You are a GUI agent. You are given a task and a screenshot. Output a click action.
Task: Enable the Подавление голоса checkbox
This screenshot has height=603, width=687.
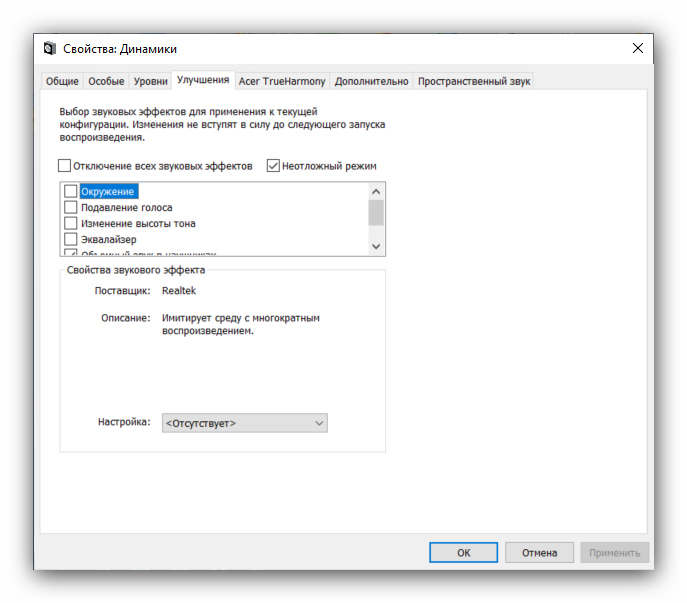71,207
